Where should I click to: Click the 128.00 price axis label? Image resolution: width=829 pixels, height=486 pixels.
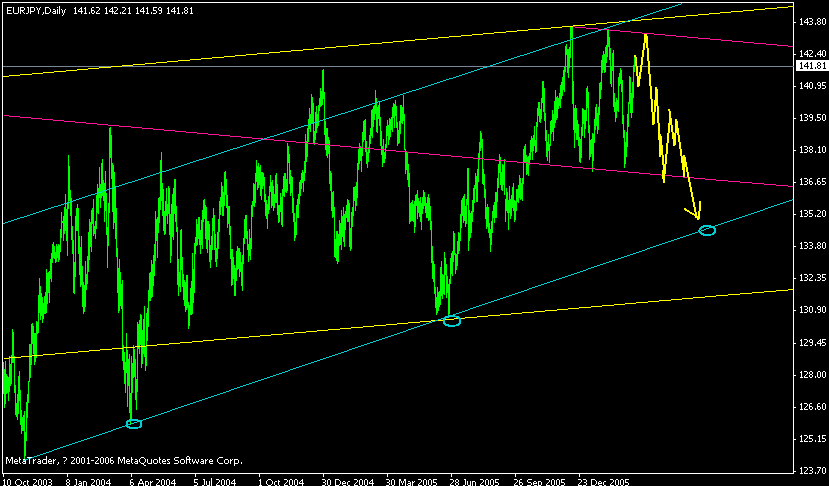[813, 374]
